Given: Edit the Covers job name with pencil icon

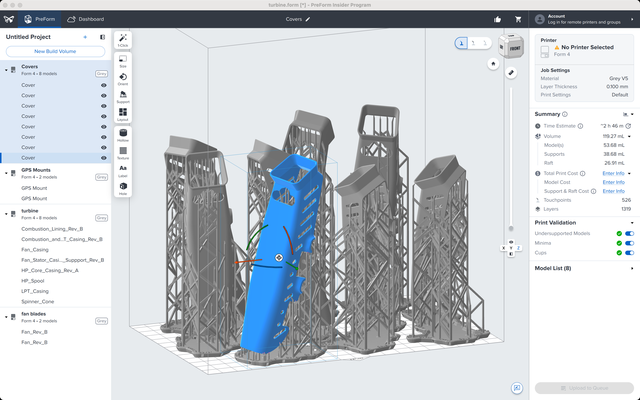Looking at the screenshot, I should coord(308,19).
